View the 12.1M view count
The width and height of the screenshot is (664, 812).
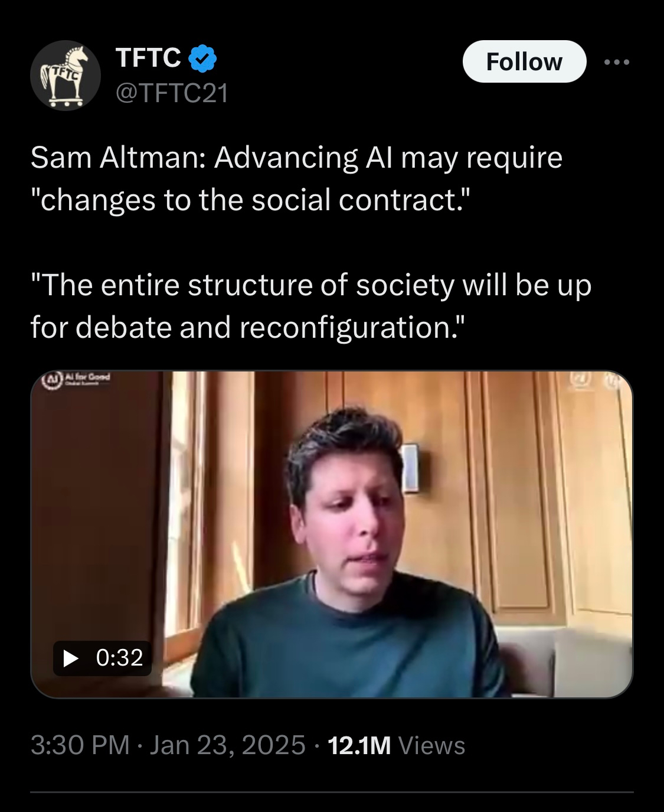point(359,745)
